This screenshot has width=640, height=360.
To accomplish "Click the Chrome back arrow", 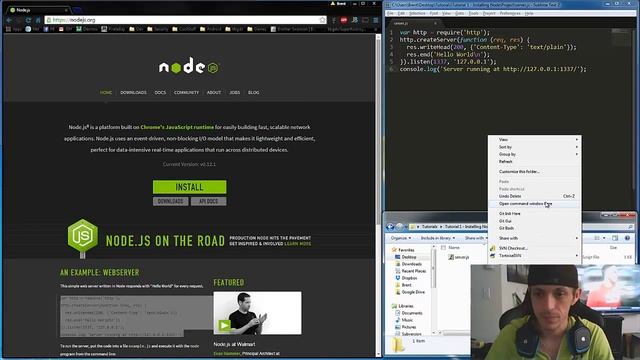I will (9, 20).
